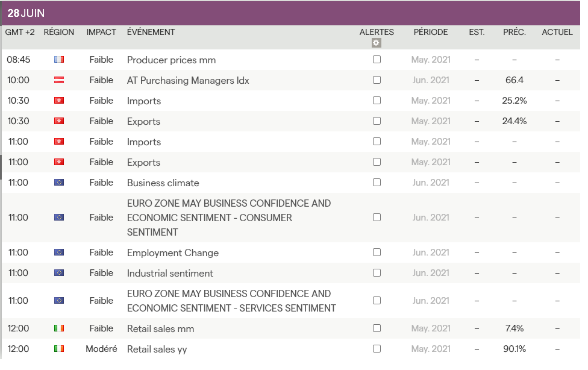
Task: Click the France flag beside Producer prices mm
Action: (59, 60)
